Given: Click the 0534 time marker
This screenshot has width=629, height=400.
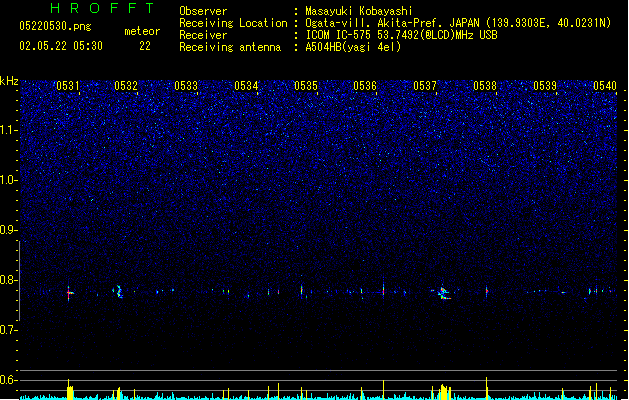Looking at the screenshot, I should [x=246, y=86].
